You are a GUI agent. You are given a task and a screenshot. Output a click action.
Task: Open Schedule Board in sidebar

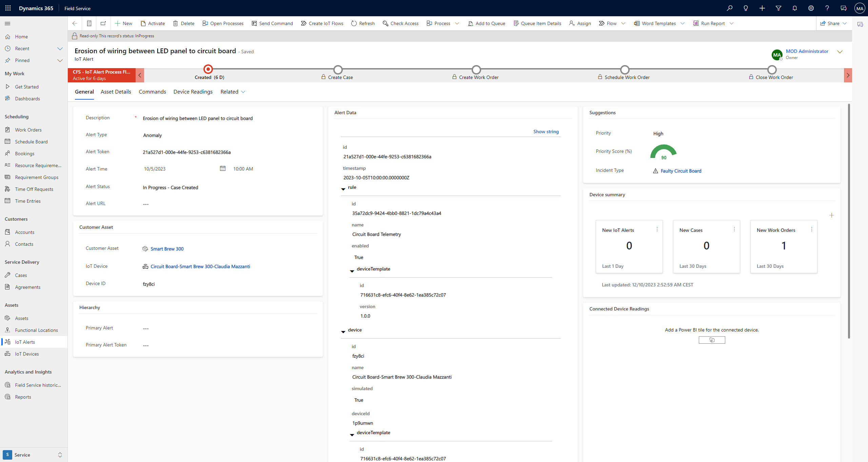[34, 142]
